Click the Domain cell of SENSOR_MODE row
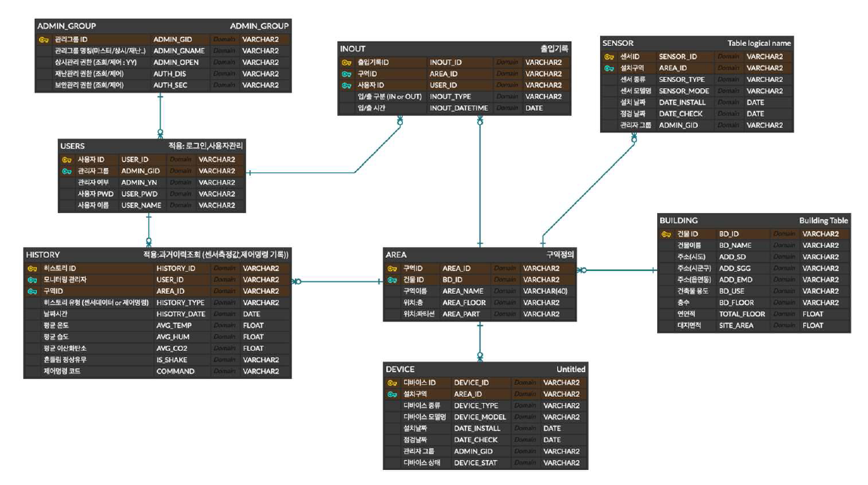The image size is (868, 485). [727, 91]
